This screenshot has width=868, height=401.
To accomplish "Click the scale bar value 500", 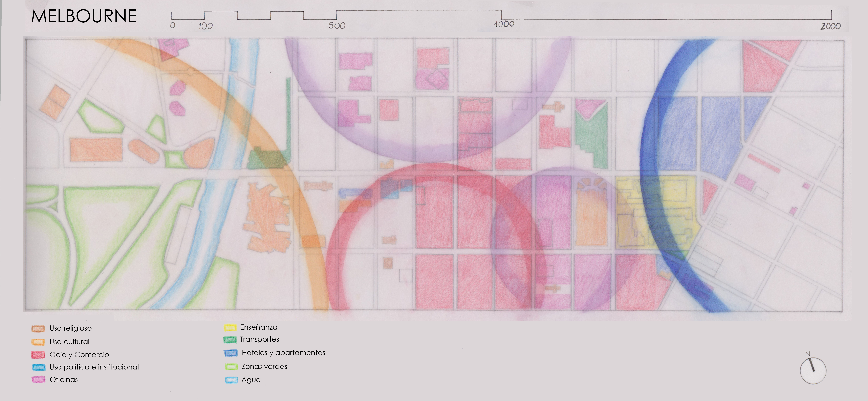I will tap(337, 26).
